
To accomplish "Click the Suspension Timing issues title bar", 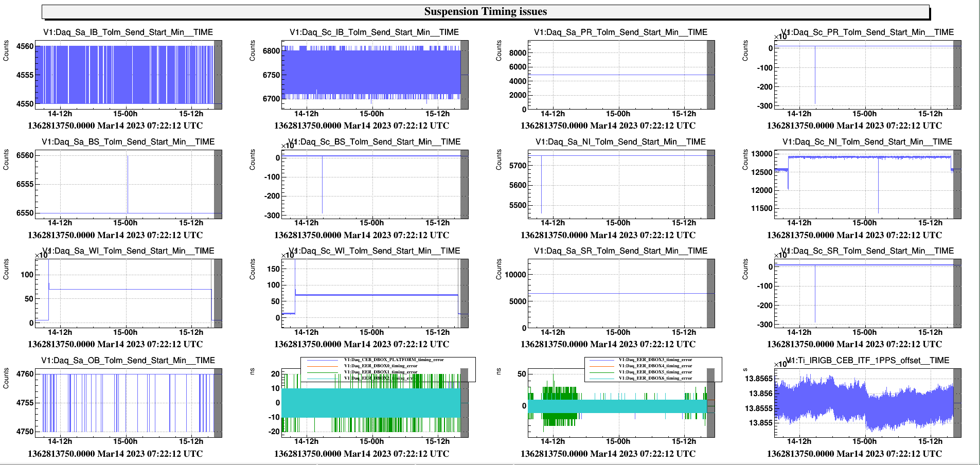I will pos(485,12).
